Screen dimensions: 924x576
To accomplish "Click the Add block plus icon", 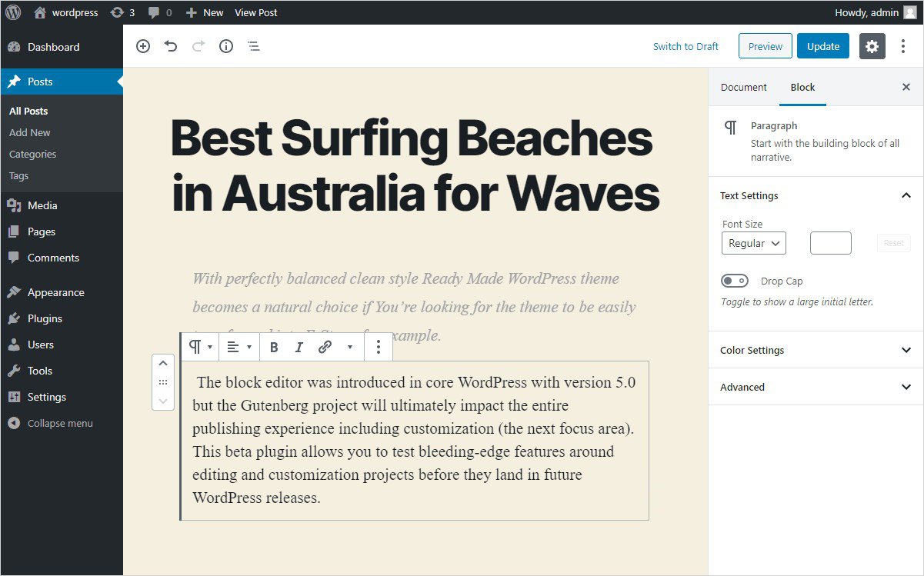I will pos(143,46).
